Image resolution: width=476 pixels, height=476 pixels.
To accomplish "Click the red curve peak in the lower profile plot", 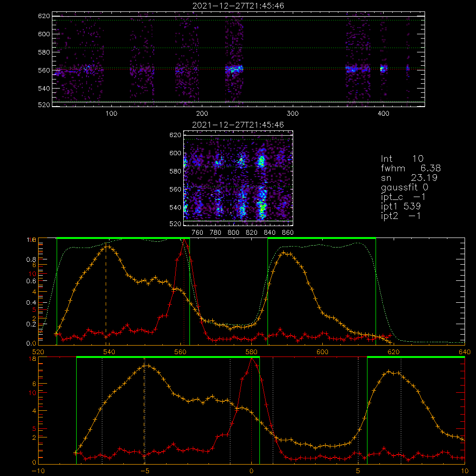I will pyautogui.click(x=251, y=359).
